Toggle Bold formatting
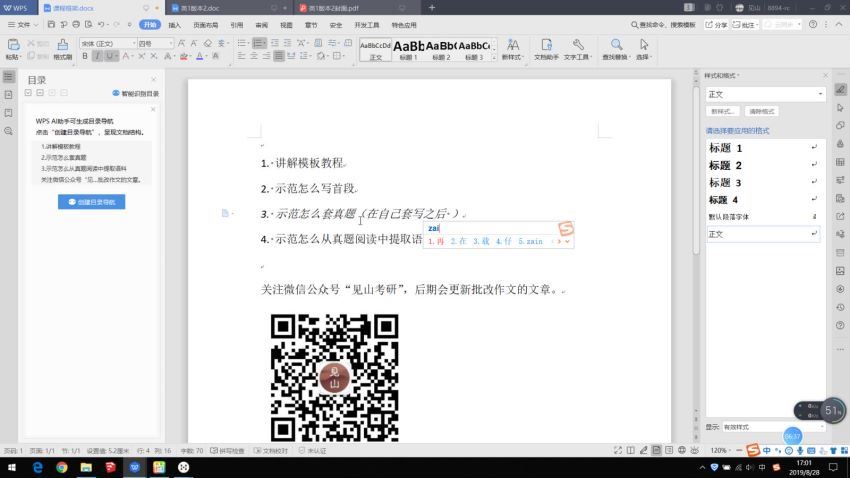The height and width of the screenshot is (478, 850). click(85, 56)
